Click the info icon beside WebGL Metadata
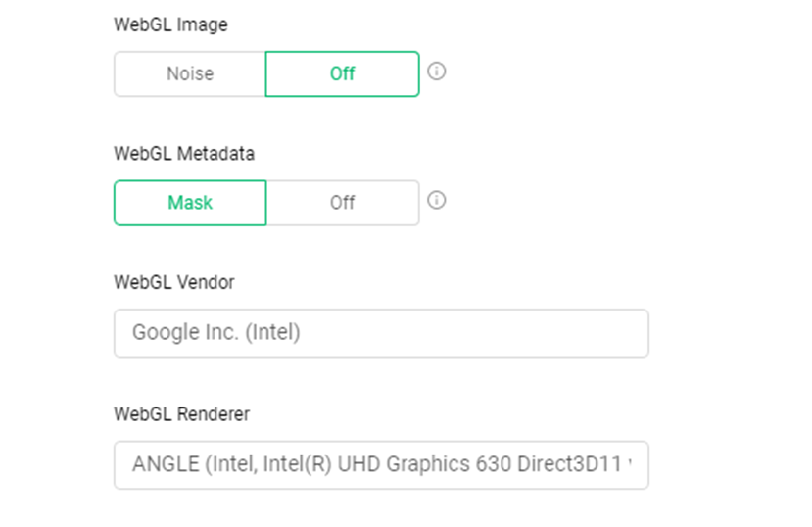This screenshot has width=812, height=527. tap(437, 201)
